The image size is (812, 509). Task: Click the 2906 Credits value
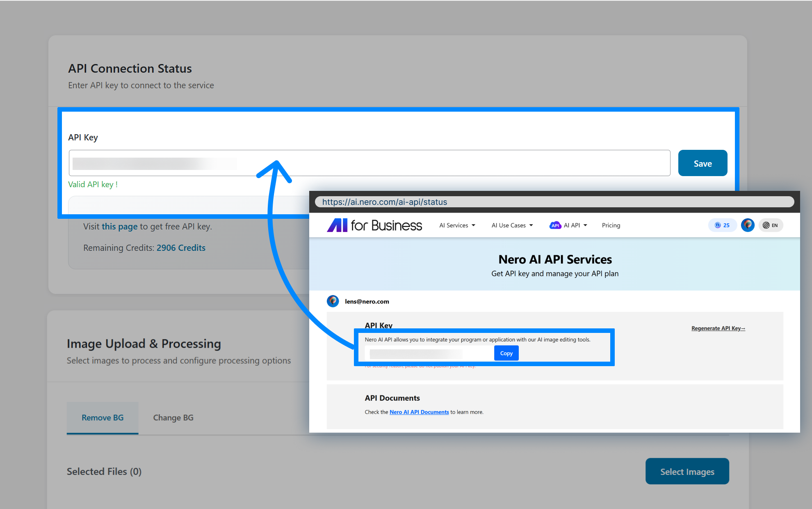(181, 248)
